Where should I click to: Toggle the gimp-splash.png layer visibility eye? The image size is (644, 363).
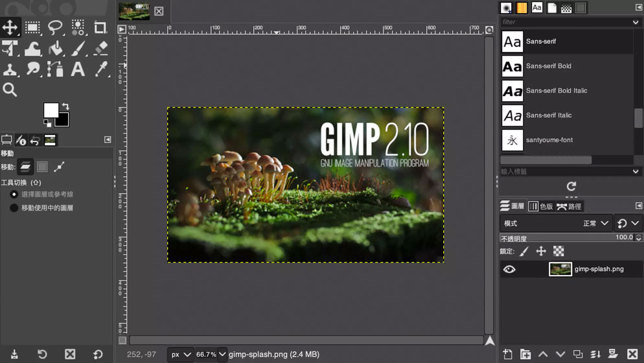tap(509, 269)
